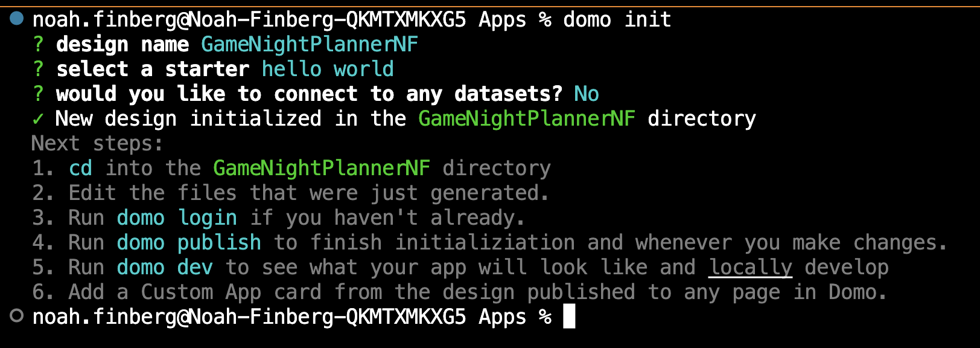
Task: Click the "cd" command in step 1
Action: click(x=80, y=168)
